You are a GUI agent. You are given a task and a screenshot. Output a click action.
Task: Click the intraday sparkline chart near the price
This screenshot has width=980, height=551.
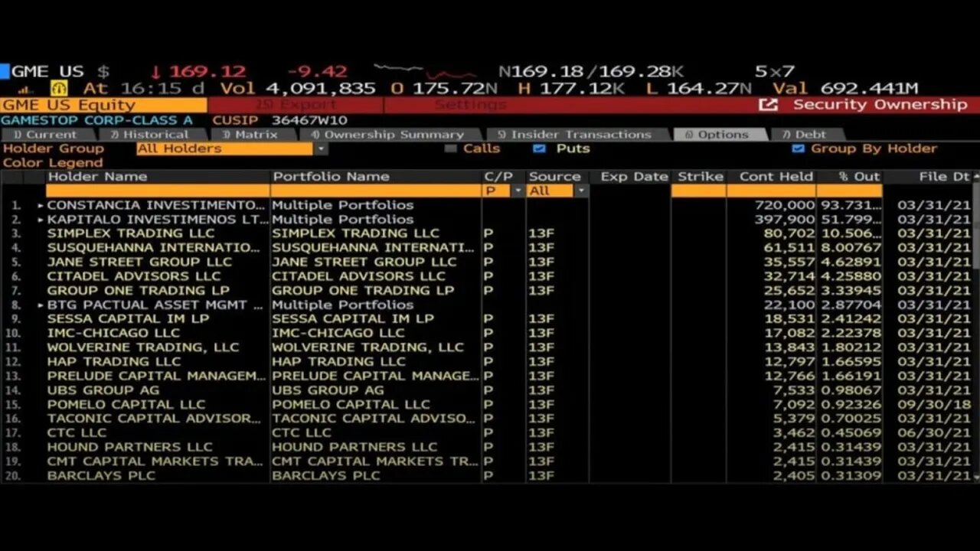tap(425, 72)
